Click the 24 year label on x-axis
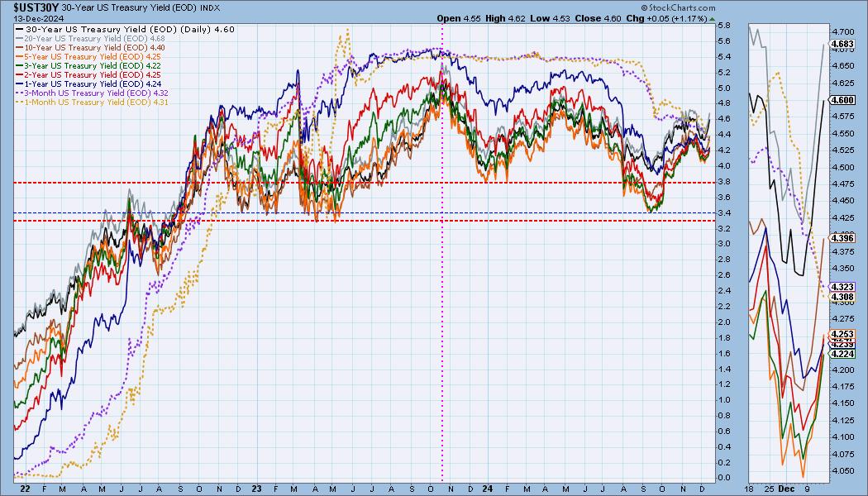The image size is (868, 496). (488, 489)
